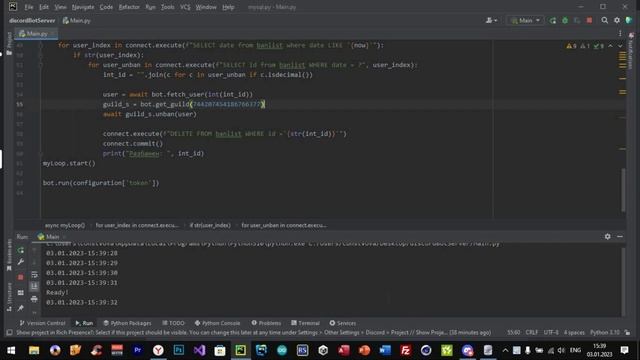The image size is (640, 360).
Task: Click UTF-8 encoding in status bar
Action: pos(551,333)
